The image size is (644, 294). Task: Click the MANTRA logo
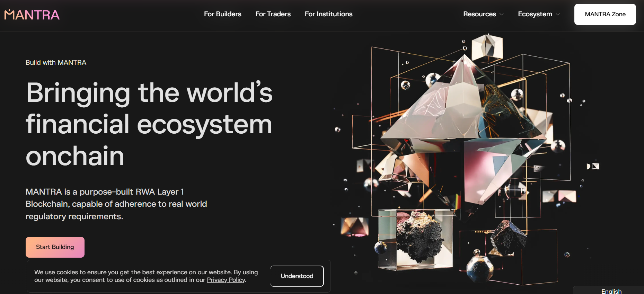pyautogui.click(x=32, y=15)
